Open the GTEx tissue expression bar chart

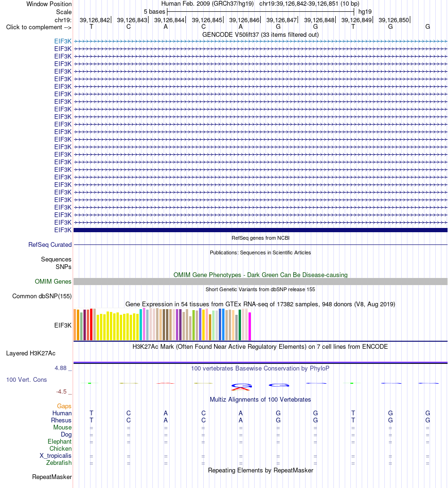tap(162, 324)
